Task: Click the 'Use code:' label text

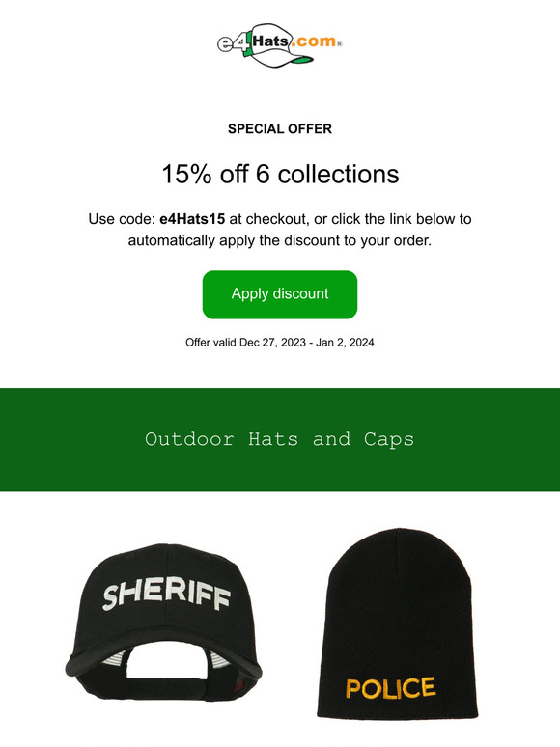Action: (122, 219)
